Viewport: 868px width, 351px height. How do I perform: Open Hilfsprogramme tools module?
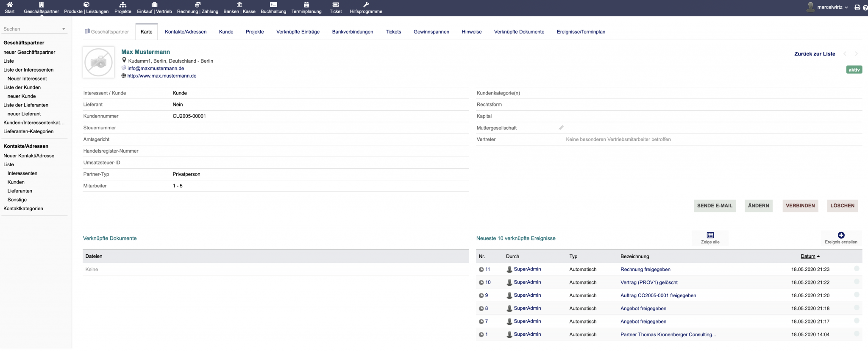click(x=366, y=8)
